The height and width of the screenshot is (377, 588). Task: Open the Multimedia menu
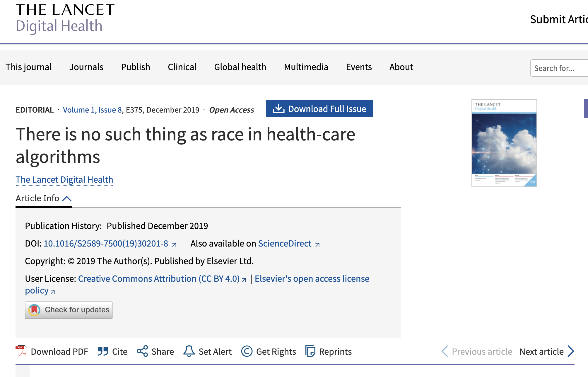pos(306,67)
